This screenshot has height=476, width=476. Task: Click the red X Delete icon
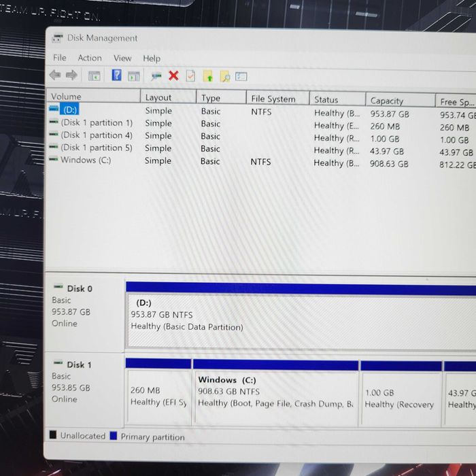[173, 75]
